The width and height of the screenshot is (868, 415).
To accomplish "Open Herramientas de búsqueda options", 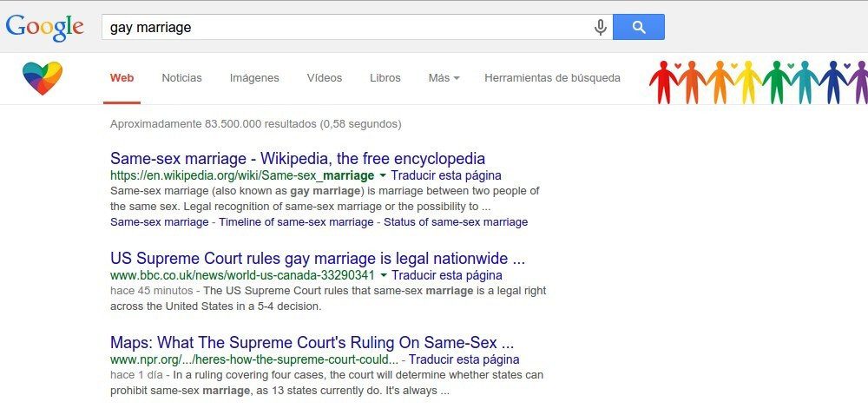I will coord(552,78).
